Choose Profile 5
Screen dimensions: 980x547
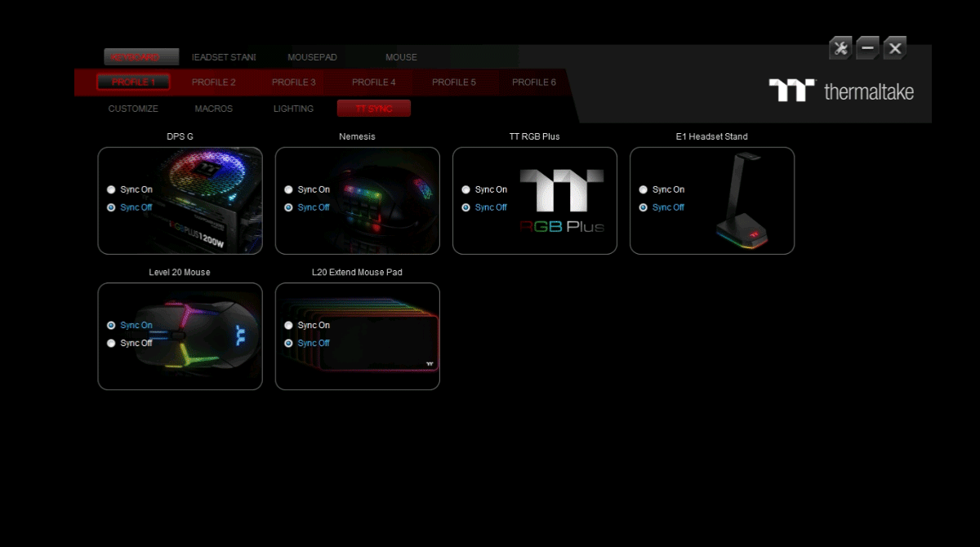(454, 82)
